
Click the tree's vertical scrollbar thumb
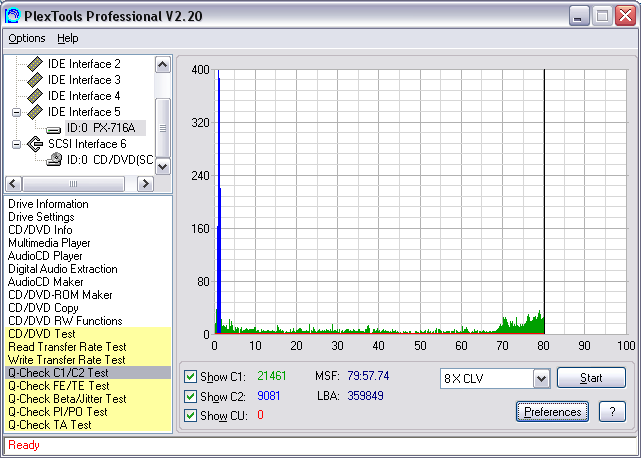pyautogui.click(x=163, y=128)
